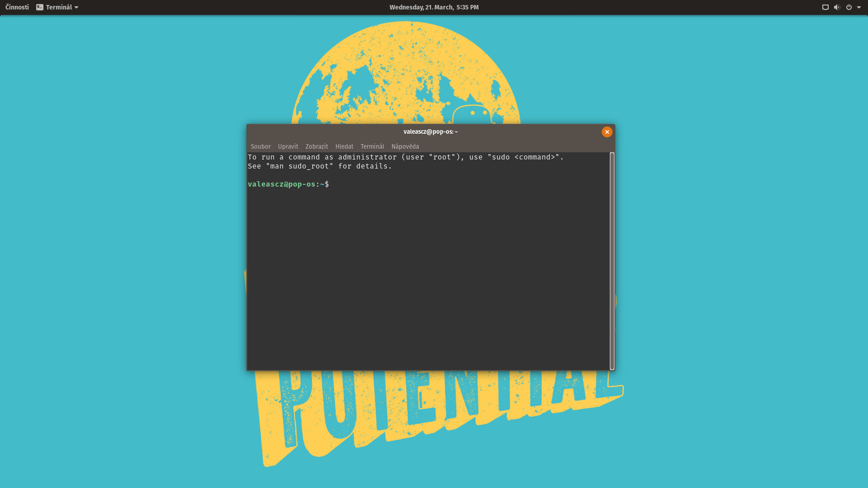This screenshot has width=868, height=488.
Task: Click the screen icon in the system tray
Action: click(x=825, y=7)
